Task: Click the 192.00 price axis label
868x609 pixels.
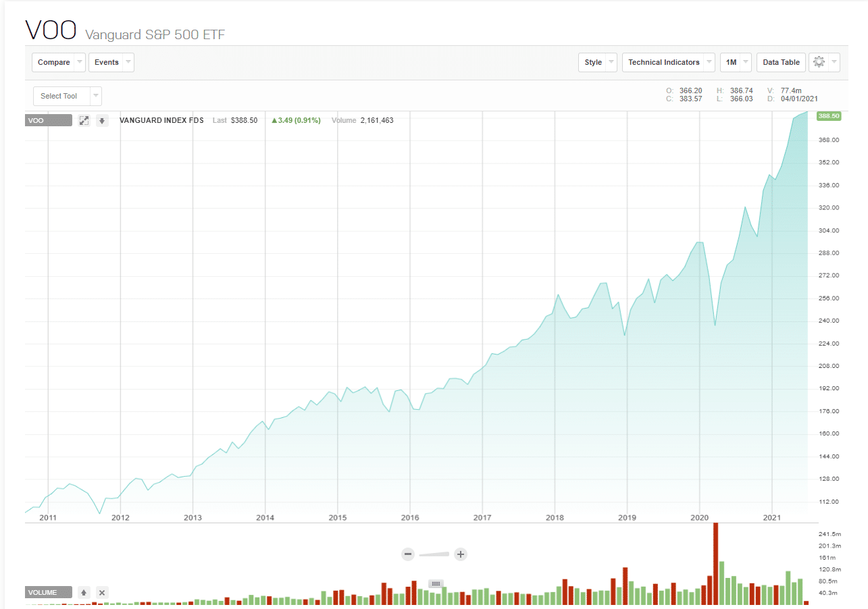Action: (x=827, y=388)
